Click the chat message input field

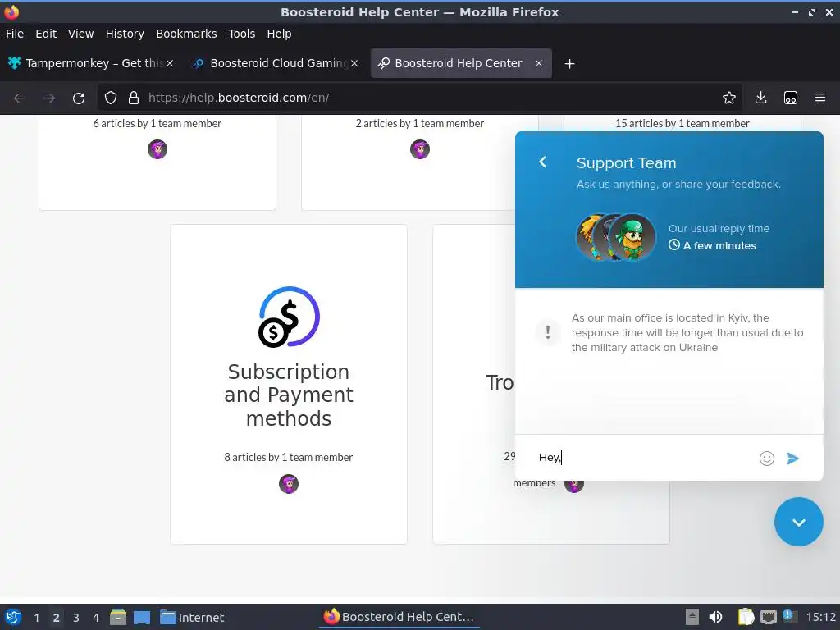pos(643,458)
